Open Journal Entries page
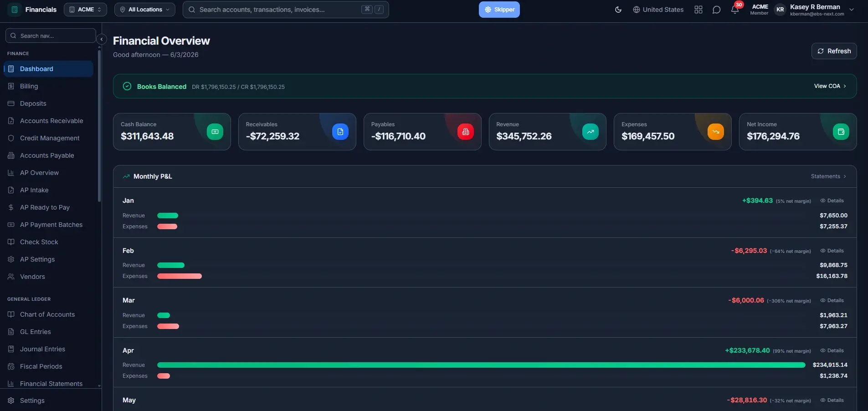 (x=49, y=349)
